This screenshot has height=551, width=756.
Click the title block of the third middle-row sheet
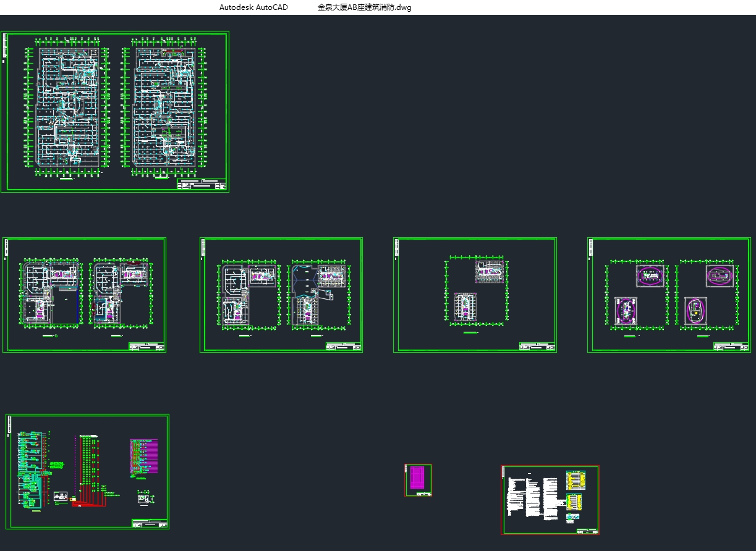(x=537, y=347)
